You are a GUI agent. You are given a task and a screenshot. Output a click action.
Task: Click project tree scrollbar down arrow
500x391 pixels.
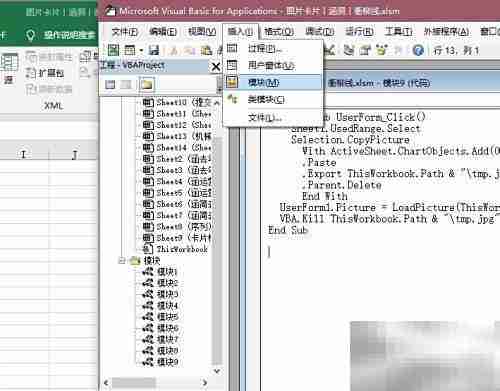(217, 371)
